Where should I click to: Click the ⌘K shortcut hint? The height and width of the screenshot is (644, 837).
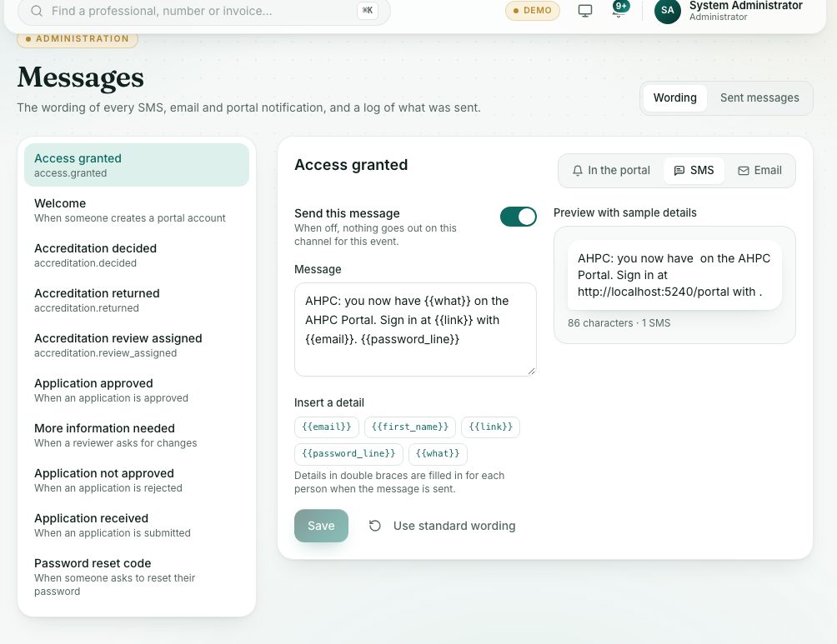[x=368, y=10]
